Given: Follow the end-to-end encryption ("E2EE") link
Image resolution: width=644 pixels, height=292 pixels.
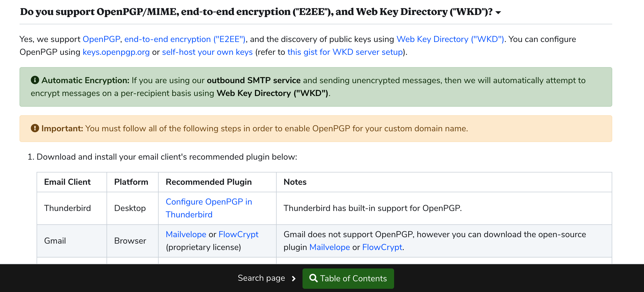Looking at the screenshot, I should (185, 39).
